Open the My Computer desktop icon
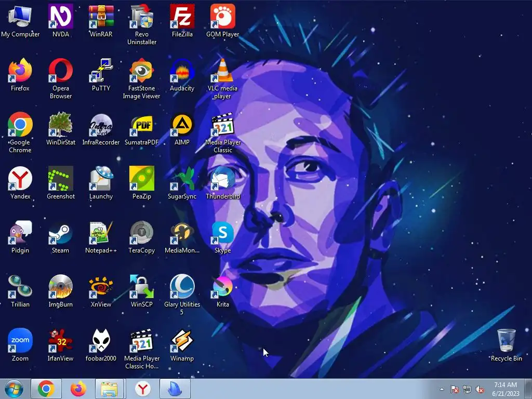The image size is (532, 399). (x=20, y=21)
